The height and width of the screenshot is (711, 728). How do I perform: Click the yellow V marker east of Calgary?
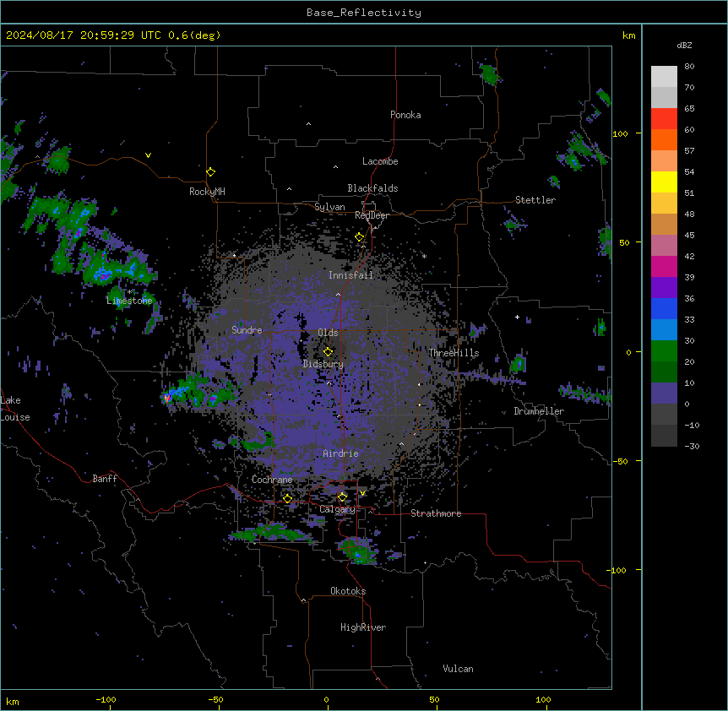tap(362, 493)
